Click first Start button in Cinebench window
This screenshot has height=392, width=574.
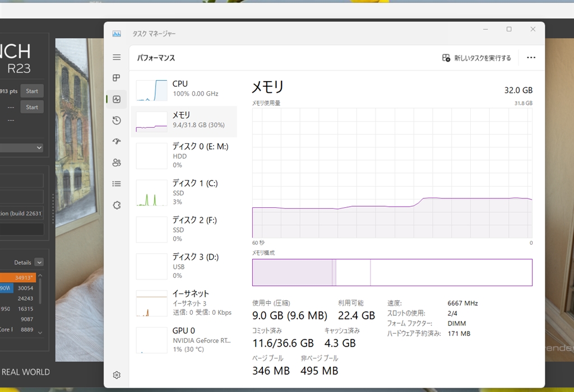tap(32, 91)
